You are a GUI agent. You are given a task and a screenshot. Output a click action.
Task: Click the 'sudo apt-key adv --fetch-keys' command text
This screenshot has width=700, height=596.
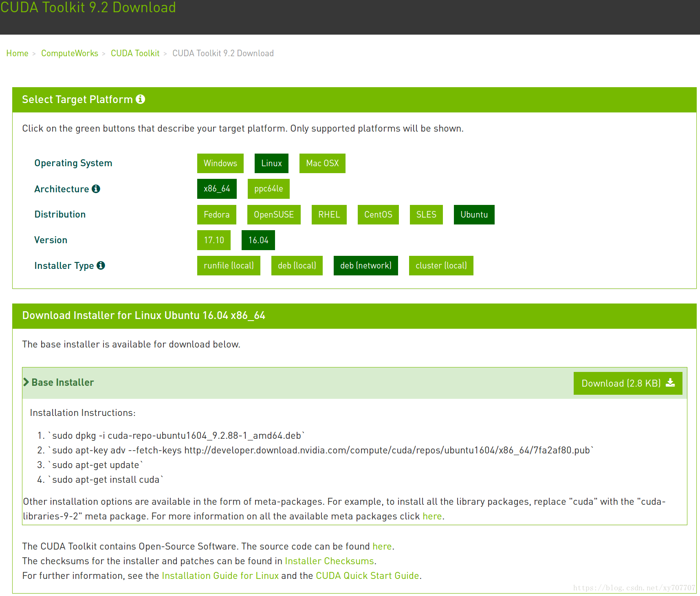pyautogui.click(x=321, y=450)
